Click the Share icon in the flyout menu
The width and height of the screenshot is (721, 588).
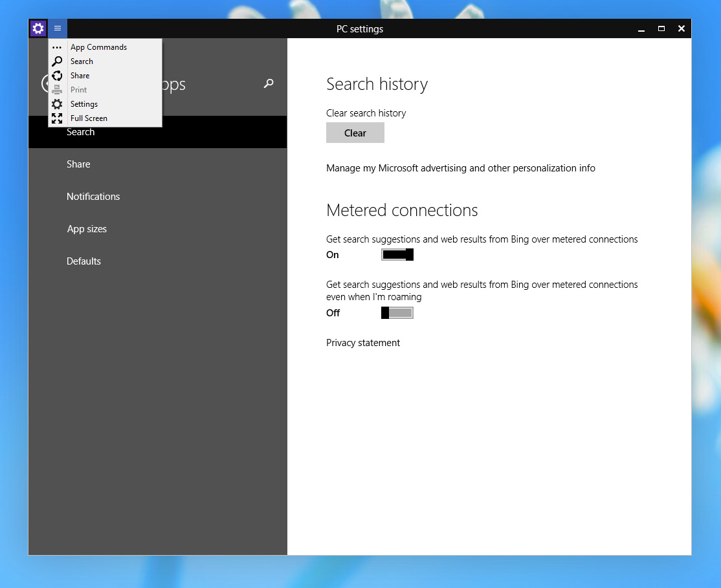[x=58, y=75]
